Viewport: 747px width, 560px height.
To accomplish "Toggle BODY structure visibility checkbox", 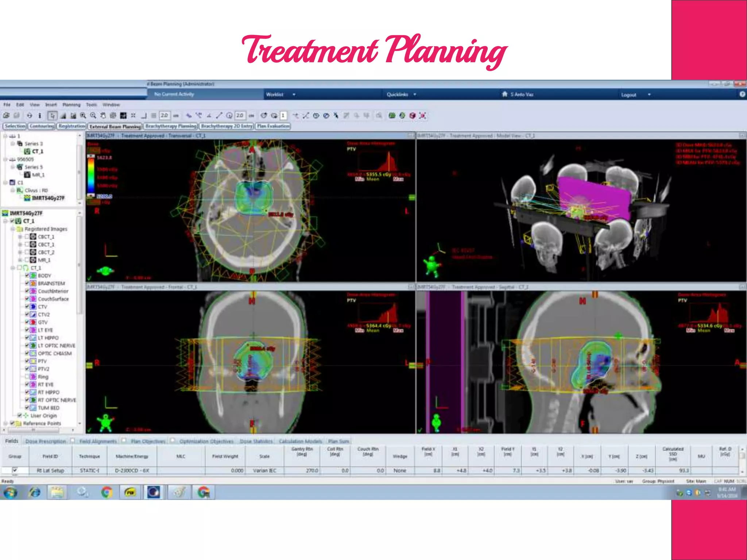I will tap(27, 275).
